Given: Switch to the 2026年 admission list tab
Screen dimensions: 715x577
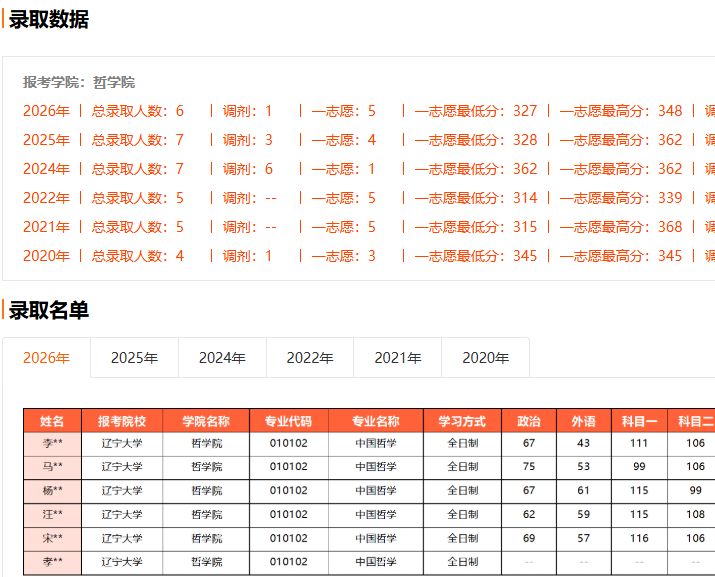Looking at the screenshot, I should coord(47,358).
